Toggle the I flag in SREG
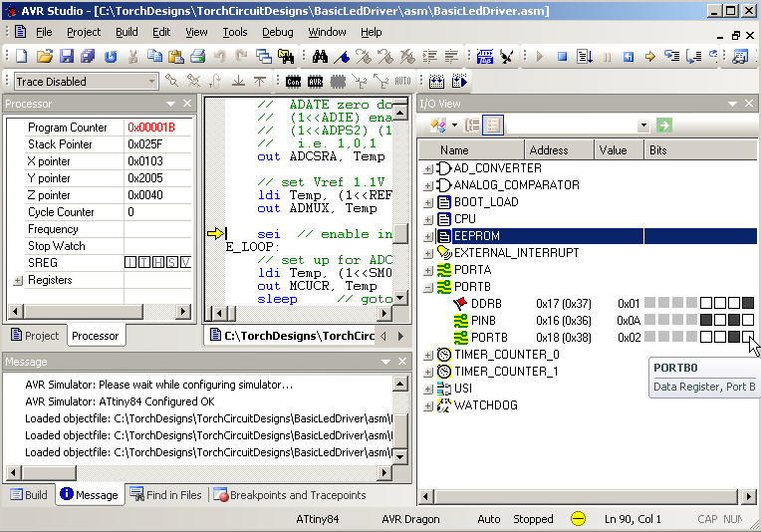Screen dimensions: 761x532 (x=130, y=263)
